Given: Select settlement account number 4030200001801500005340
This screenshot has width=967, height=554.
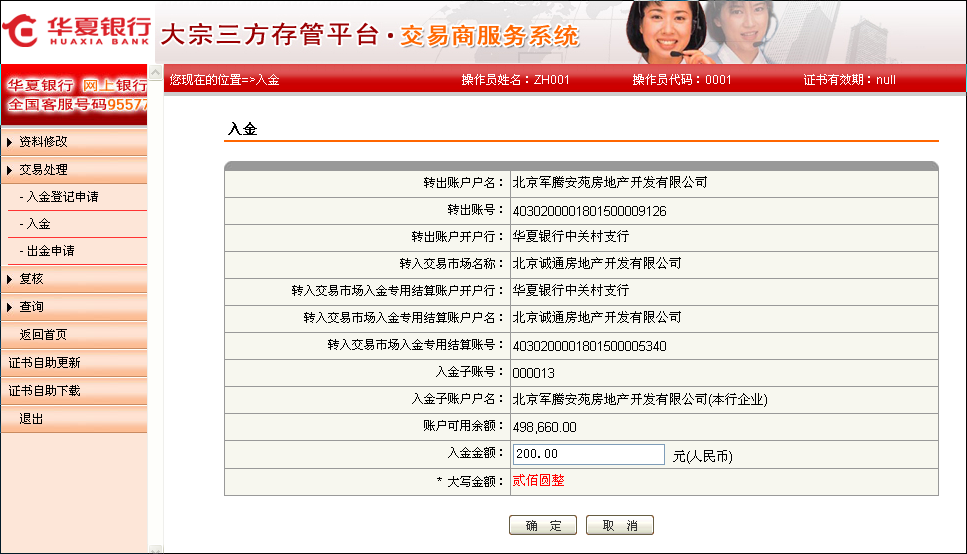Looking at the screenshot, I should (590, 346).
